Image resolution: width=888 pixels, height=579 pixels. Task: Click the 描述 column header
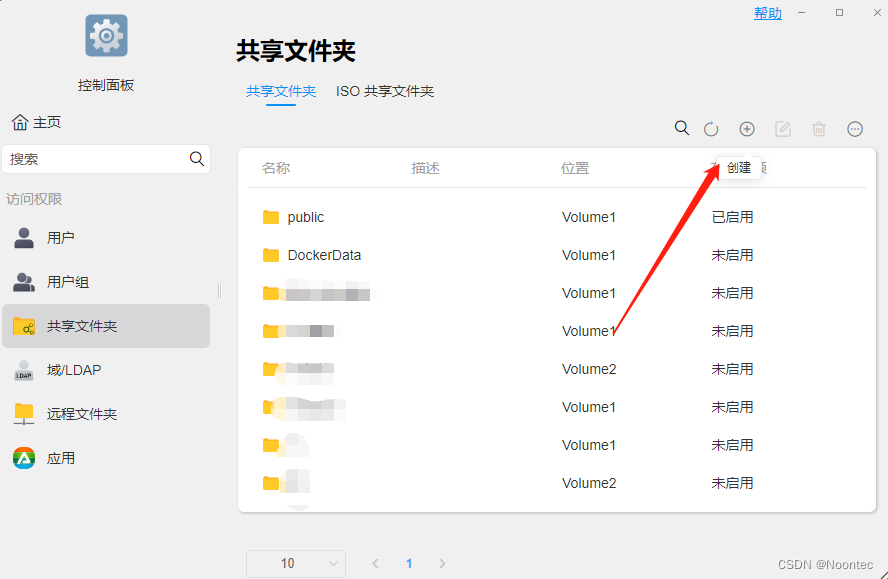tap(425, 168)
